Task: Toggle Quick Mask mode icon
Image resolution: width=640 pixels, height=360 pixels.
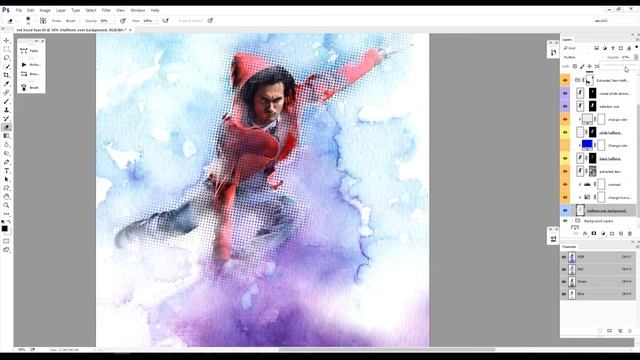Action: 6,241
